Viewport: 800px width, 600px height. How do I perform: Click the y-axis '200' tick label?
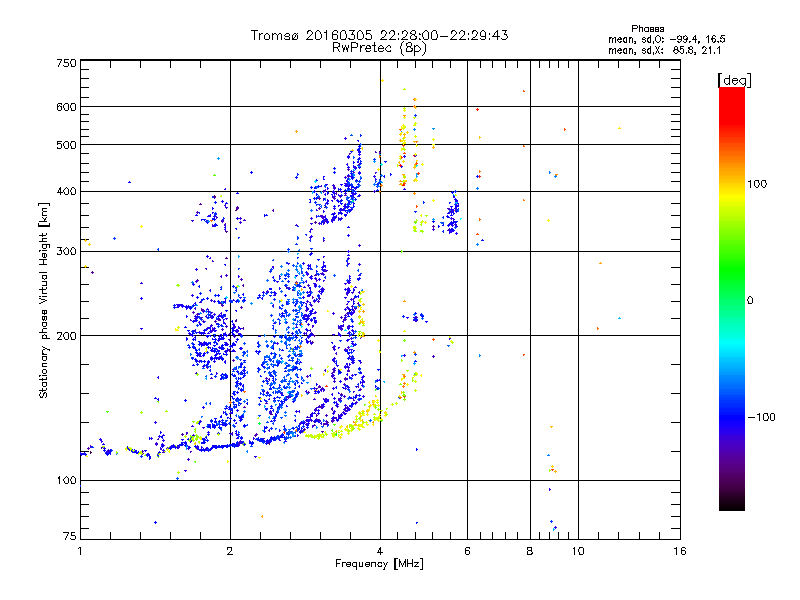click(x=66, y=336)
